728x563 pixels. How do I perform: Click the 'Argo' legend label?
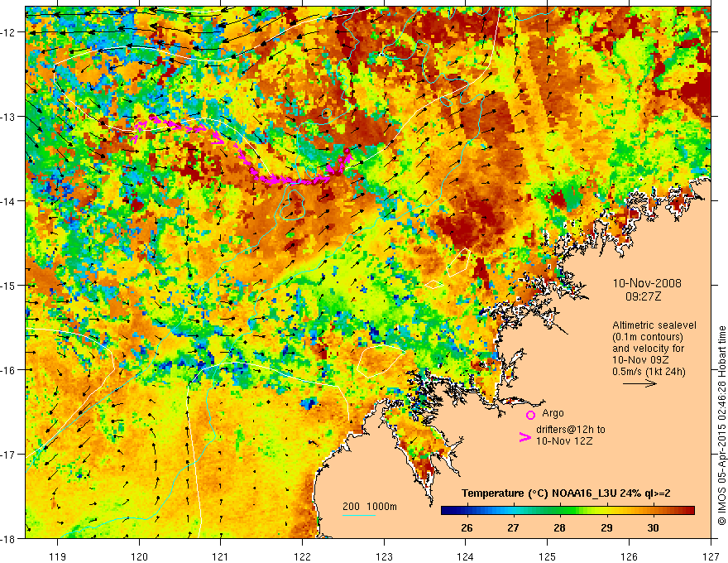553,413
